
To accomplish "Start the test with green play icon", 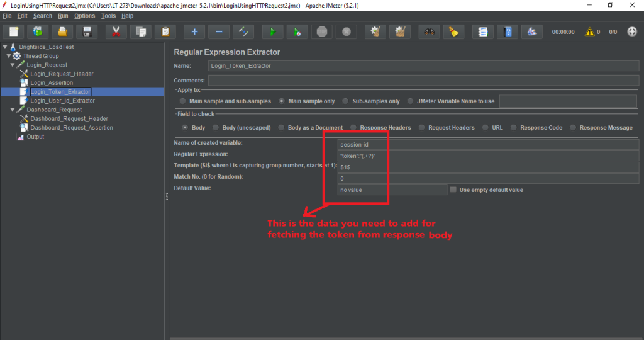I will pos(272,31).
